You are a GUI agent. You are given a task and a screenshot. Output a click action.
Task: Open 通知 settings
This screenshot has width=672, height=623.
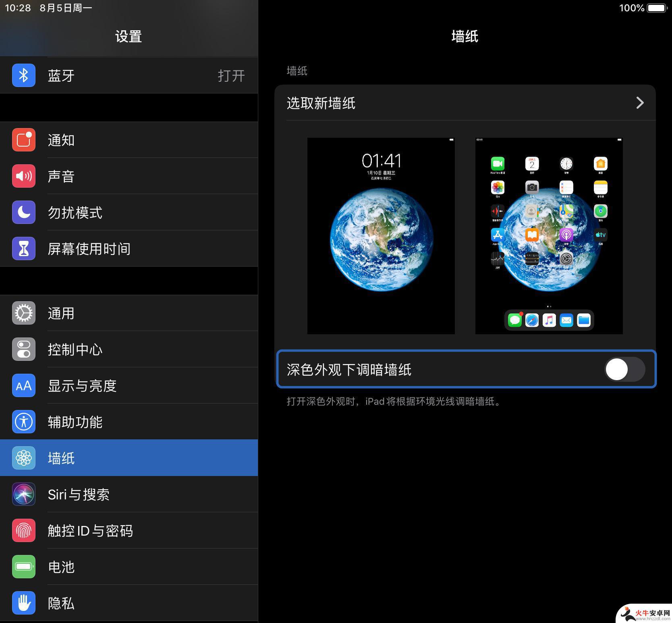[129, 140]
